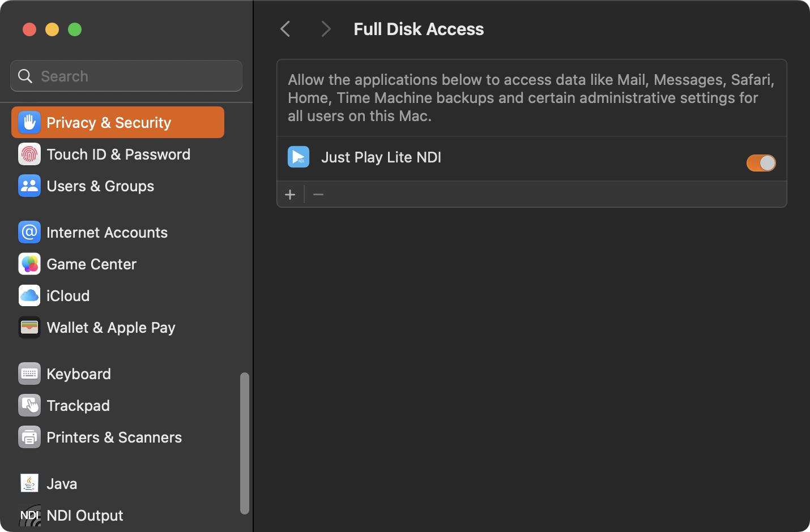Open Privacy & Security settings pane
The height and width of the screenshot is (532, 810).
click(118, 122)
